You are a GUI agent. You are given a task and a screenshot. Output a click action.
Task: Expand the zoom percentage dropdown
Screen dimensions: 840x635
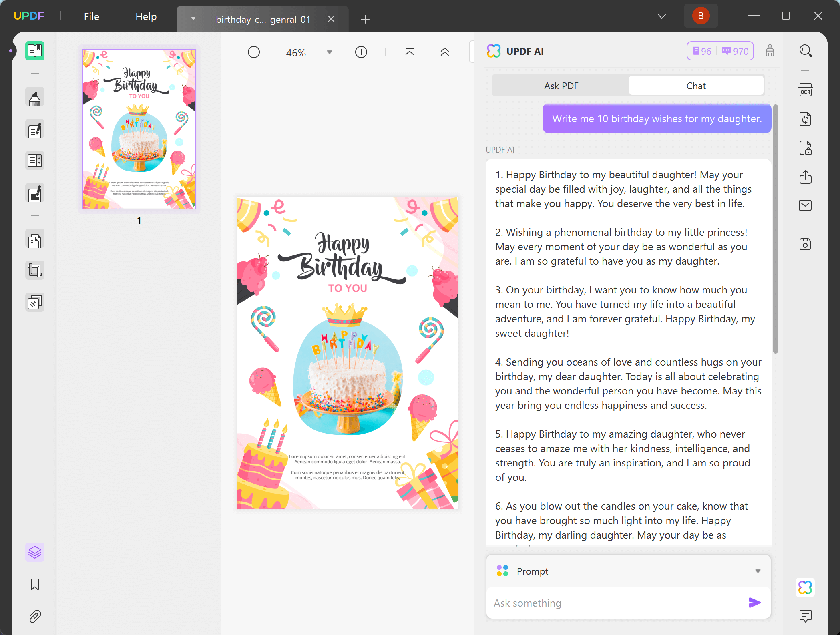click(330, 52)
